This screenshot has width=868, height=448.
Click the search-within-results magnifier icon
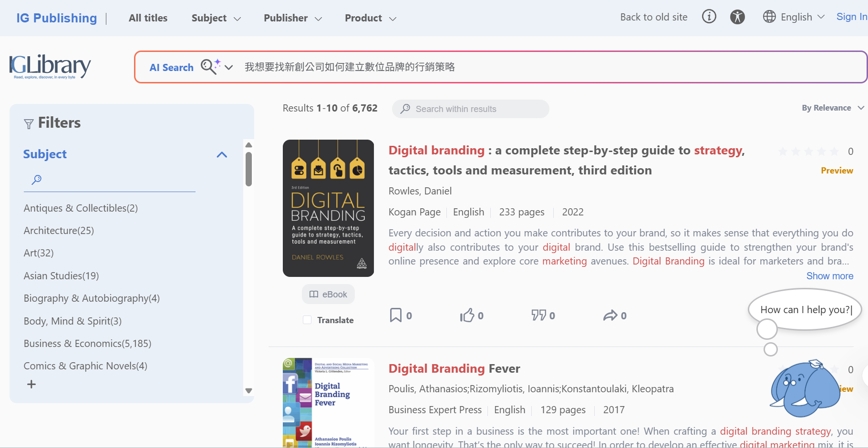(x=405, y=109)
